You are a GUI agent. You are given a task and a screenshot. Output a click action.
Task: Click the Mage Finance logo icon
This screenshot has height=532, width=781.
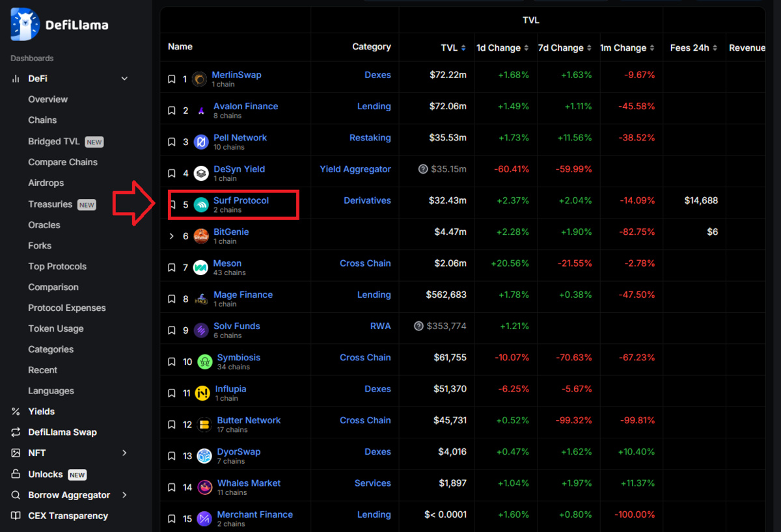201,299
